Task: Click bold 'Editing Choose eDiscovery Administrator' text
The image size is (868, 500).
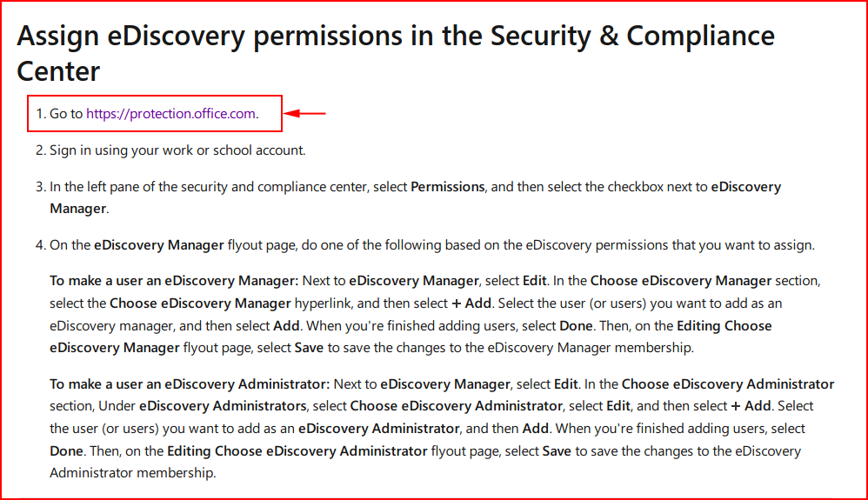Action: [297, 450]
